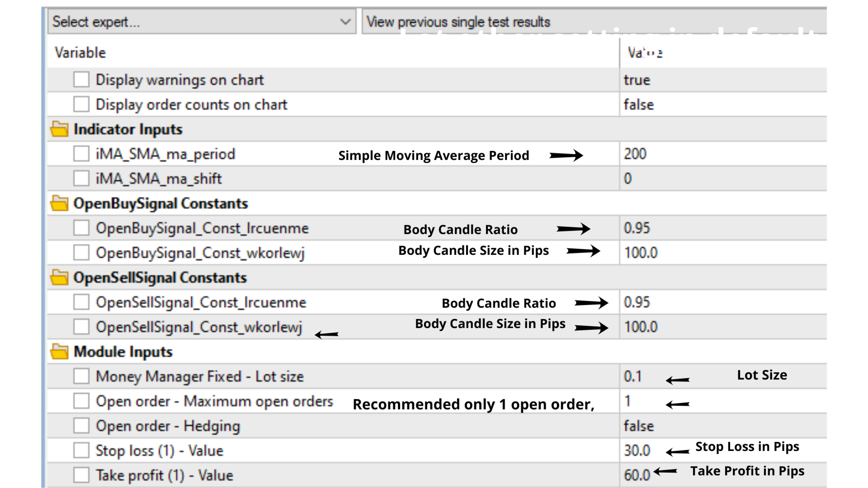Screen dimensions: 868x488
Task: Tick the Open order - Hedging checkbox
Action: click(x=81, y=426)
